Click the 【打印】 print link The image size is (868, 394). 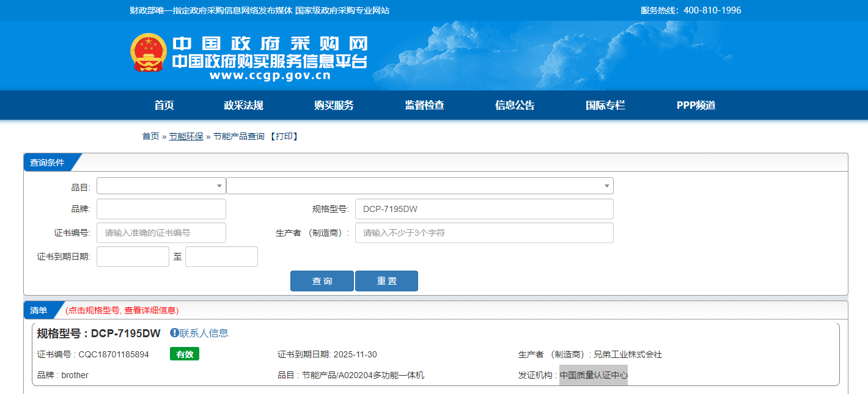point(284,136)
